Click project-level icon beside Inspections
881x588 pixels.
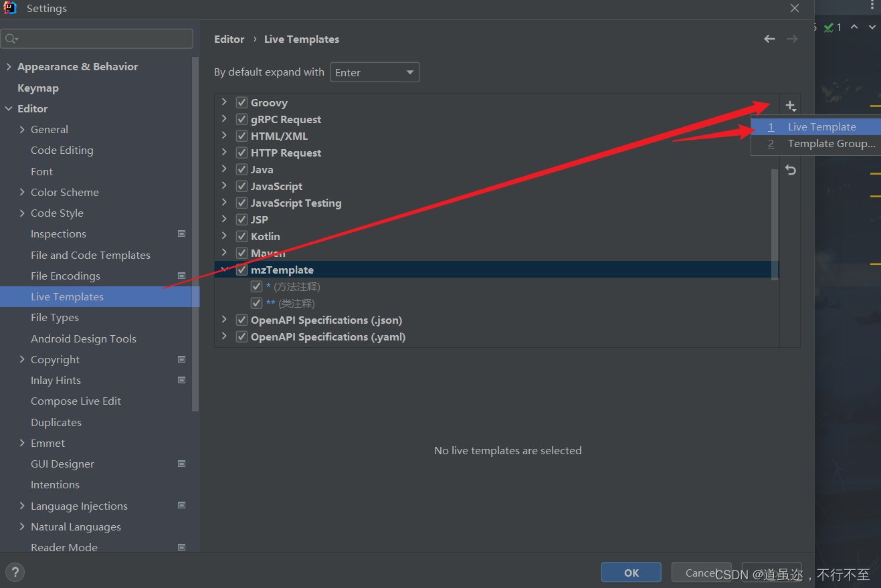(x=181, y=233)
